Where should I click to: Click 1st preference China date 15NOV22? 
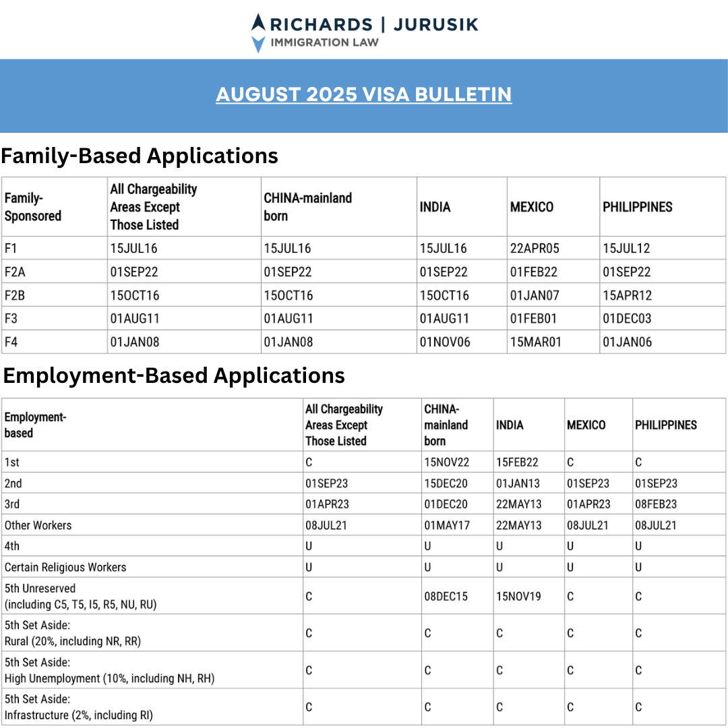click(x=446, y=462)
